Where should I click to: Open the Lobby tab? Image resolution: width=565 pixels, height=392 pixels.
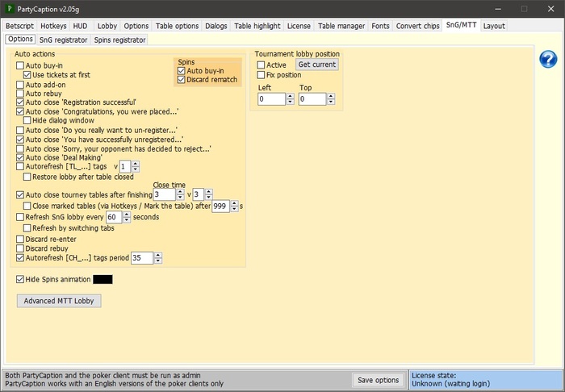click(x=107, y=26)
